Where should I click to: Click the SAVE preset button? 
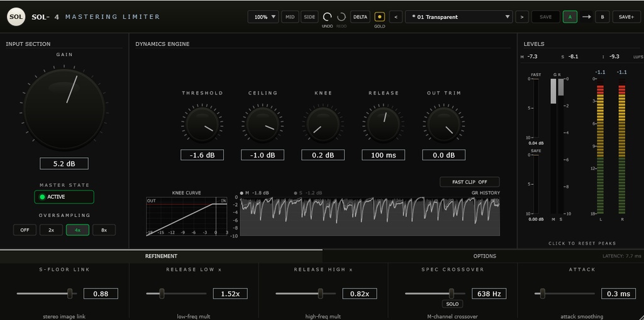(545, 17)
